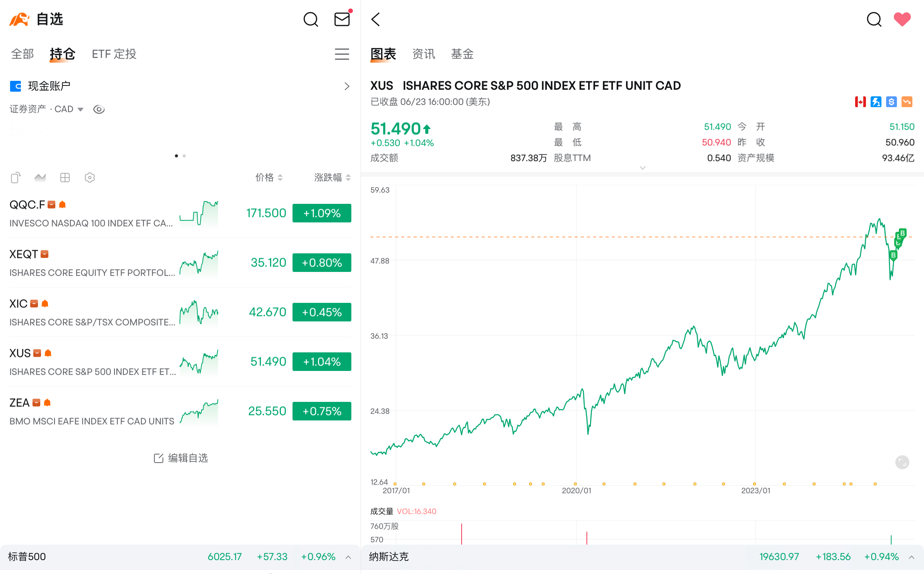Expand more quote details chevron
924x574 pixels.
click(642, 168)
